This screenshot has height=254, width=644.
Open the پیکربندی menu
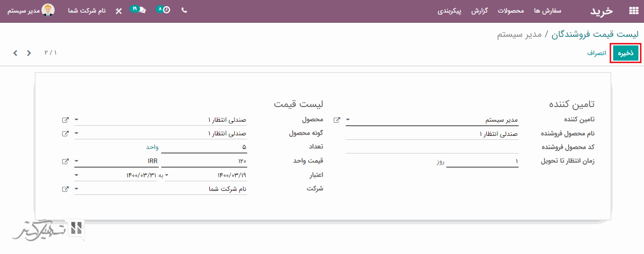(x=449, y=11)
